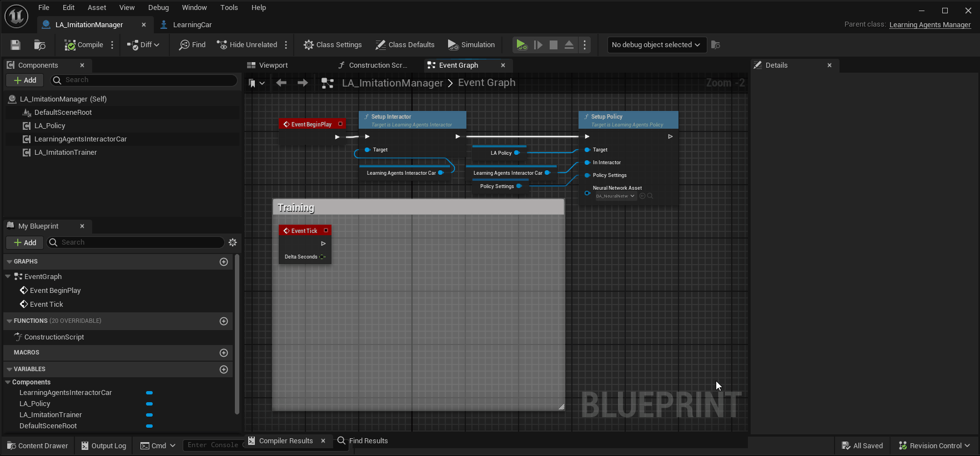Open the File menu
980x456 pixels.
[x=44, y=7]
